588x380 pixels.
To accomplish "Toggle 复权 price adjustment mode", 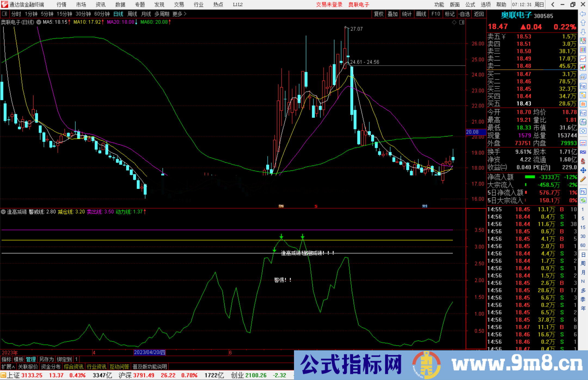I will 379,14.
